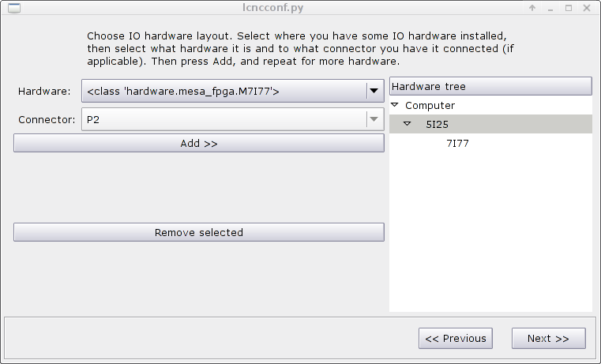The height and width of the screenshot is (364, 601).
Task: Select the 7I77 item in hardware tree
Action: click(457, 143)
